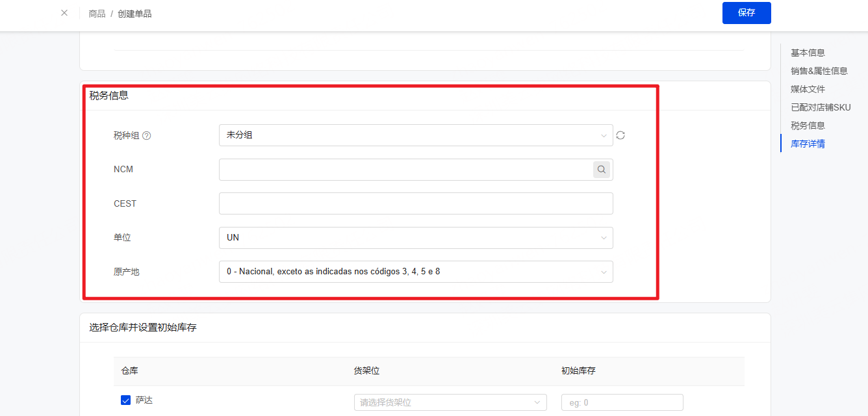Navigate to 媒体文件 section
This screenshot has width=868, height=416.
click(808, 89)
